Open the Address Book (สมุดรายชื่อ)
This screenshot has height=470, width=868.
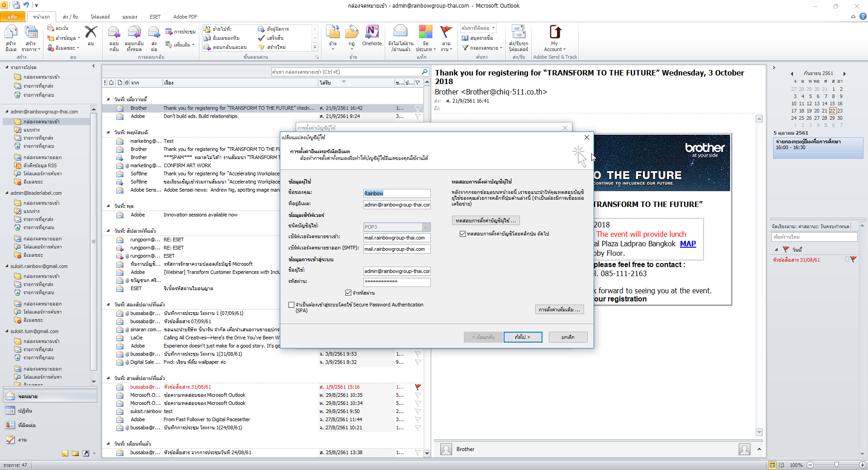point(477,38)
